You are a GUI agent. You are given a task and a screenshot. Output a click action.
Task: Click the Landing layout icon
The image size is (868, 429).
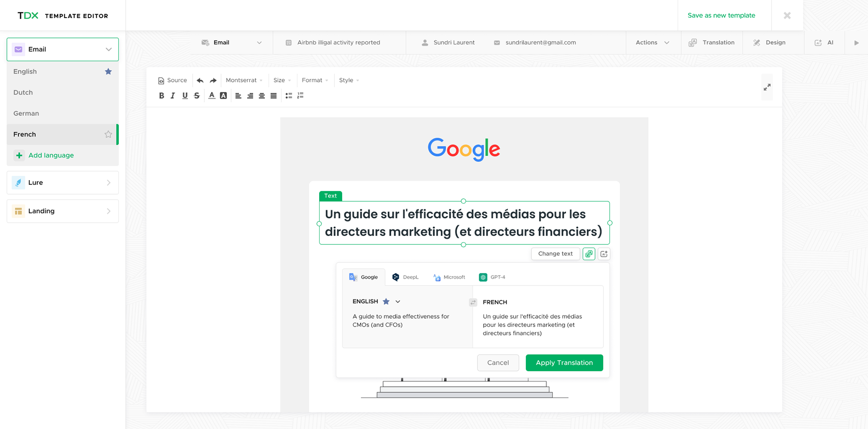[x=18, y=211]
